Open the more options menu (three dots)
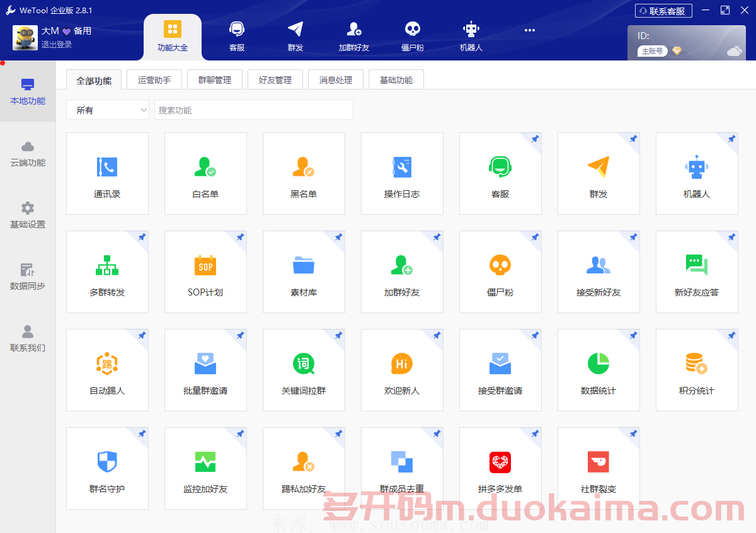Viewport: 756px width, 533px height. pos(529,30)
